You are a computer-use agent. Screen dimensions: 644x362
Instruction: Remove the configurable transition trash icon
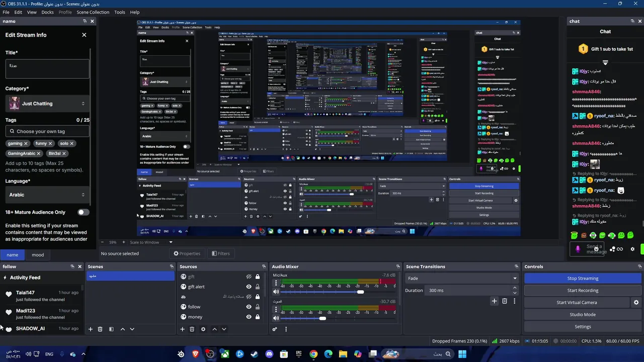pos(505,301)
